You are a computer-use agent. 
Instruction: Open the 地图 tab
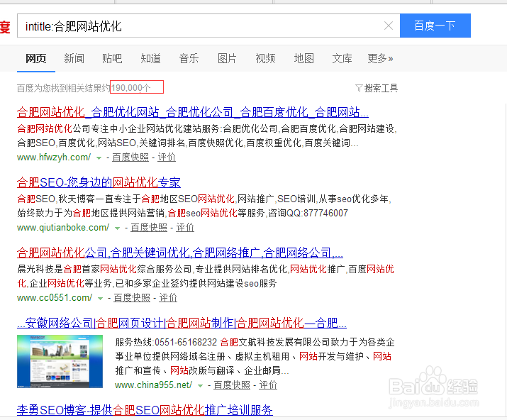tap(303, 59)
